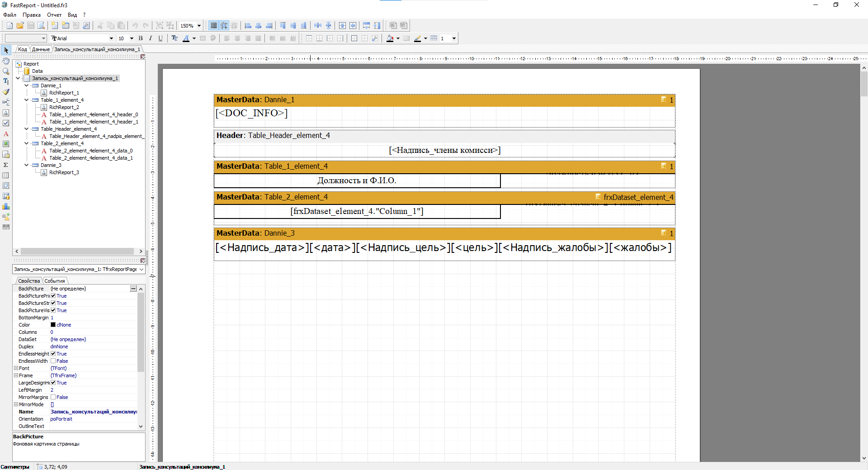This screenshot has height=470, width=868.
Task: Open the style dropdown
Action: pos(44,38)
